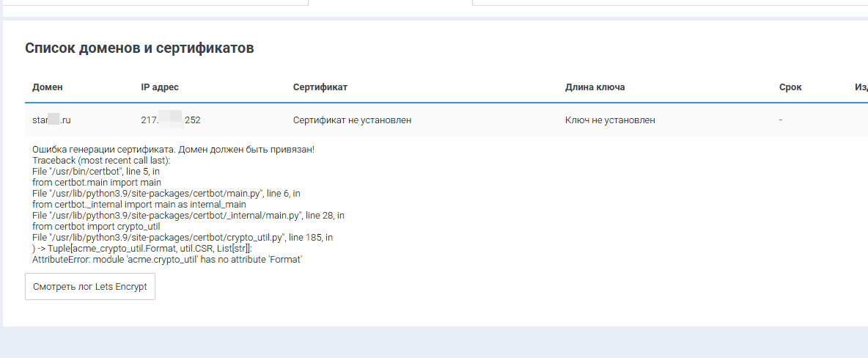Click the 'Длина ключа' column header

595,87
